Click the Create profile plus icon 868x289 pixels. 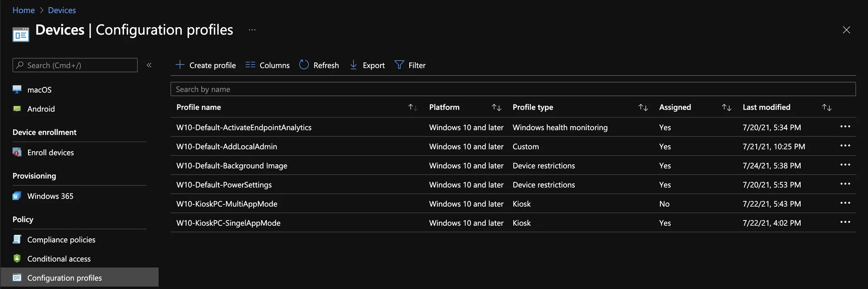180,65
